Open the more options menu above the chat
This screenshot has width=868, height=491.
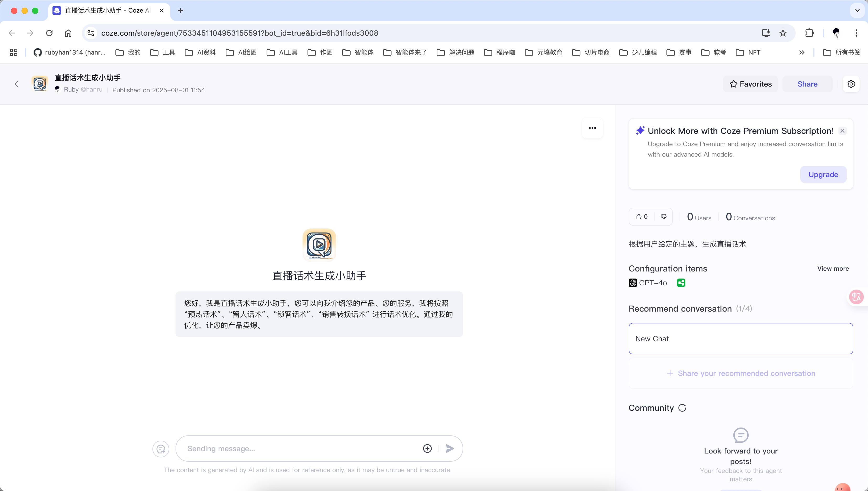[592, 128]
